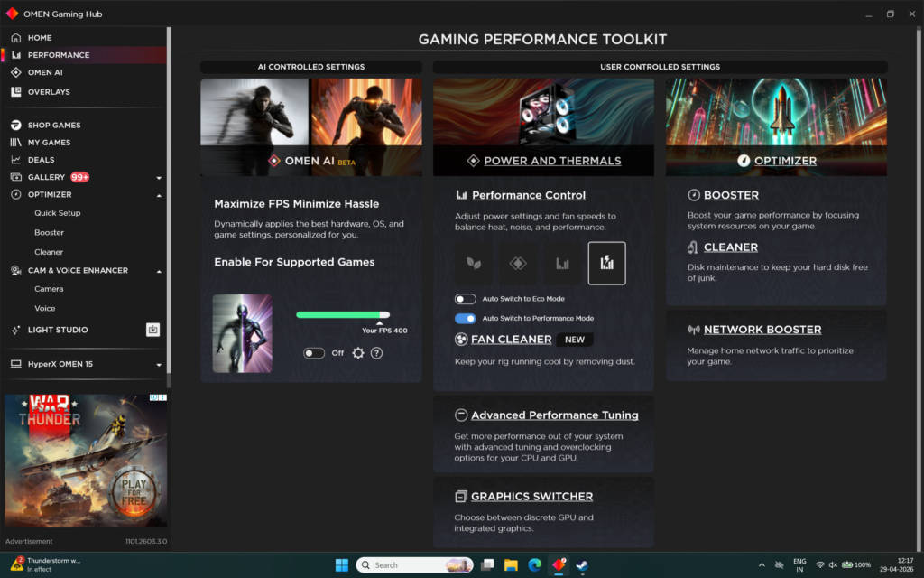Expand the Gallery section arrow

coord(159,178)
